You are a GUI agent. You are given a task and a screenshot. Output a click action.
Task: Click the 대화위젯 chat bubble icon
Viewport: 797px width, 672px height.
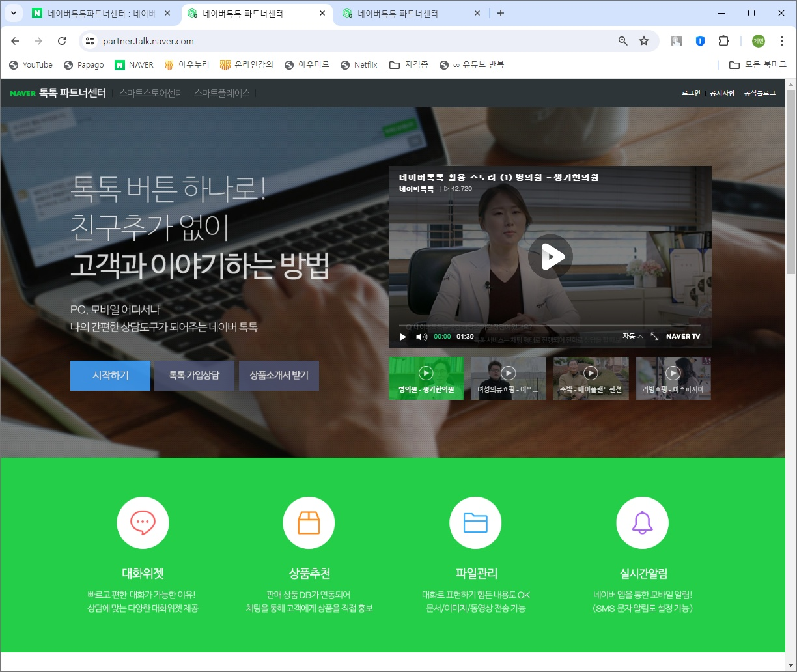(143, 522)
